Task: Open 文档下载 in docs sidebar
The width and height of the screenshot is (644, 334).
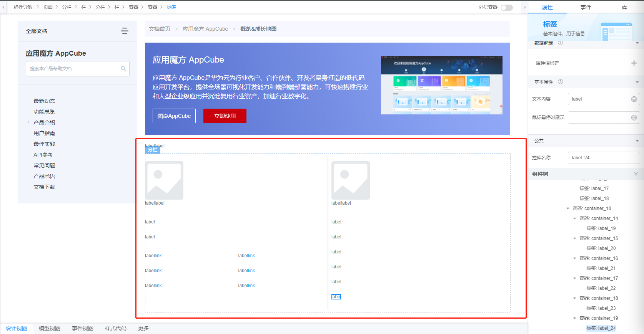Action: click(x=44, y=187)
